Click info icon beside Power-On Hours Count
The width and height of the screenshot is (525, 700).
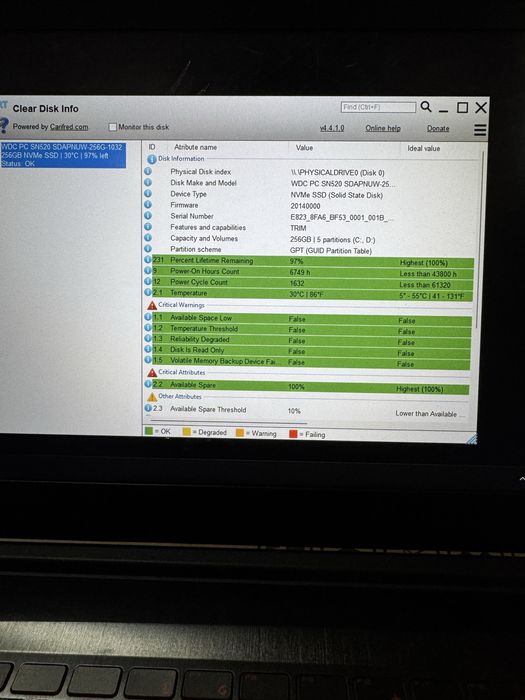(148, 270)
